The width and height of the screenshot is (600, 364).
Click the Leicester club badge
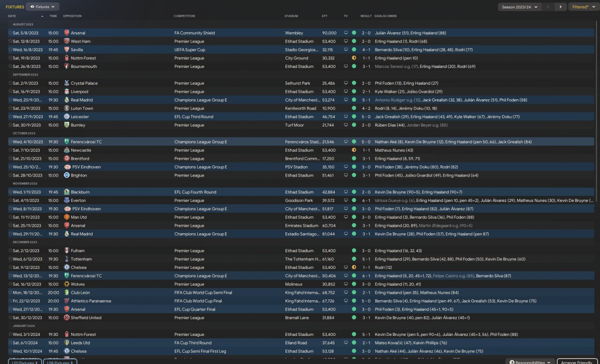point(67,117)
